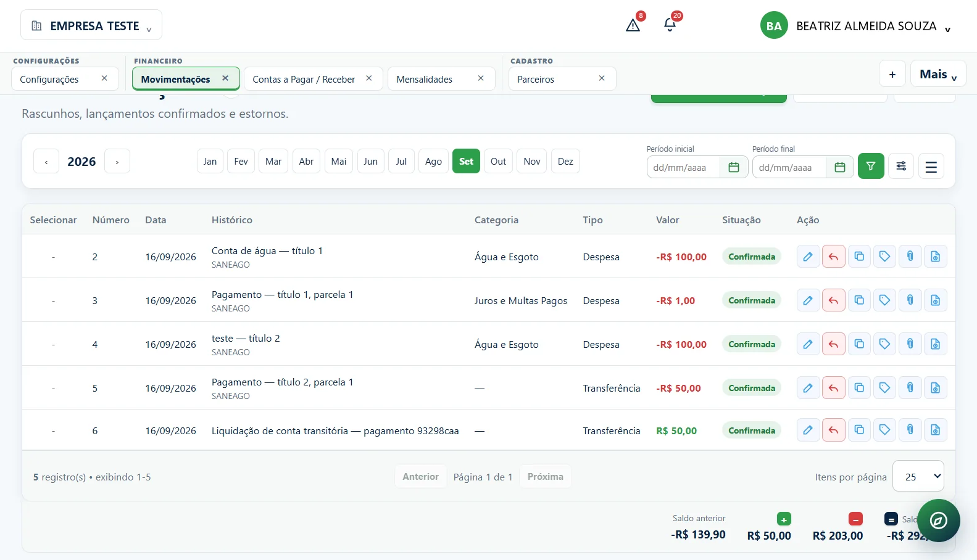Reverse entry number 3 with red arrow
This screenshot has height=560, width=977.
pos(833,300)
